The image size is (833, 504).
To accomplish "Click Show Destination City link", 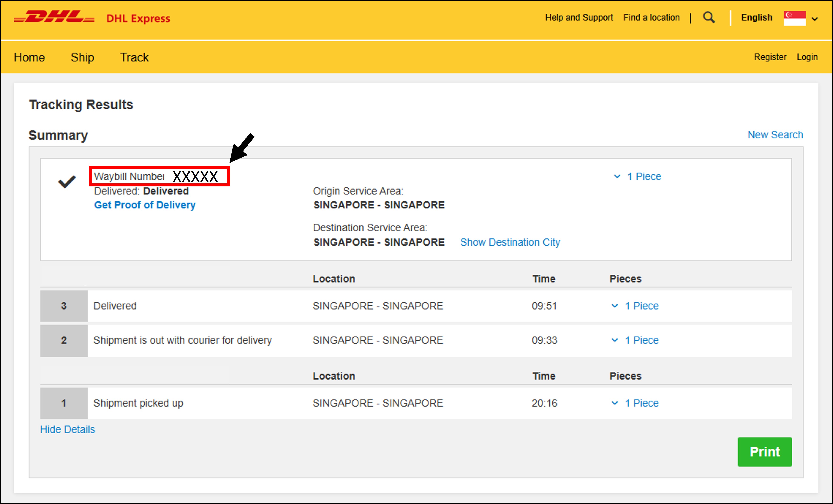I will click(510, 242).
